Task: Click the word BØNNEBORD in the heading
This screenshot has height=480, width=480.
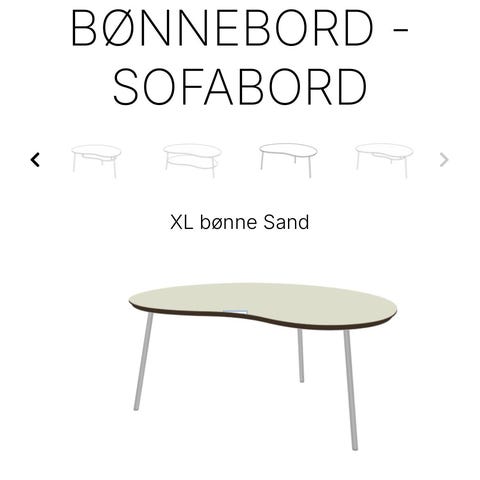Action: [222, 28]
